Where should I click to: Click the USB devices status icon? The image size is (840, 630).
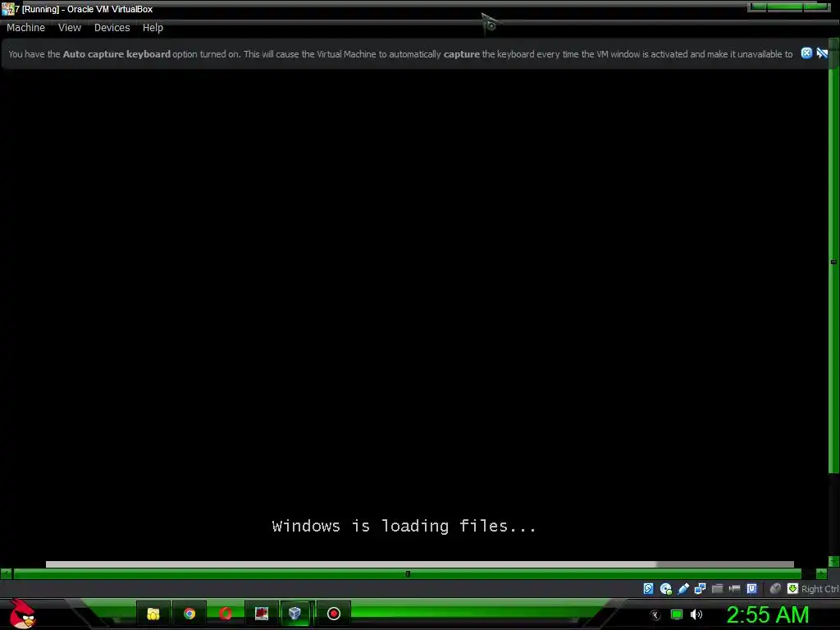pyautogui.click(x=683, y=589)
